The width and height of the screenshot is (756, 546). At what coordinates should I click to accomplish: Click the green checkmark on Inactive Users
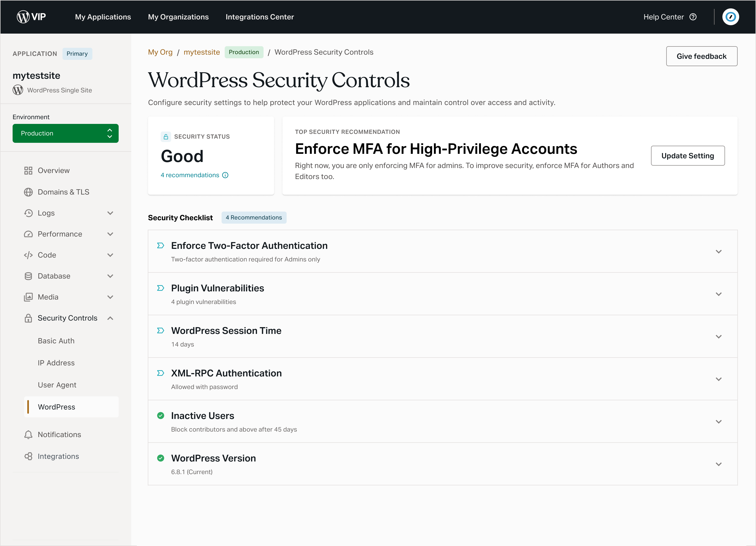[161, 415]
